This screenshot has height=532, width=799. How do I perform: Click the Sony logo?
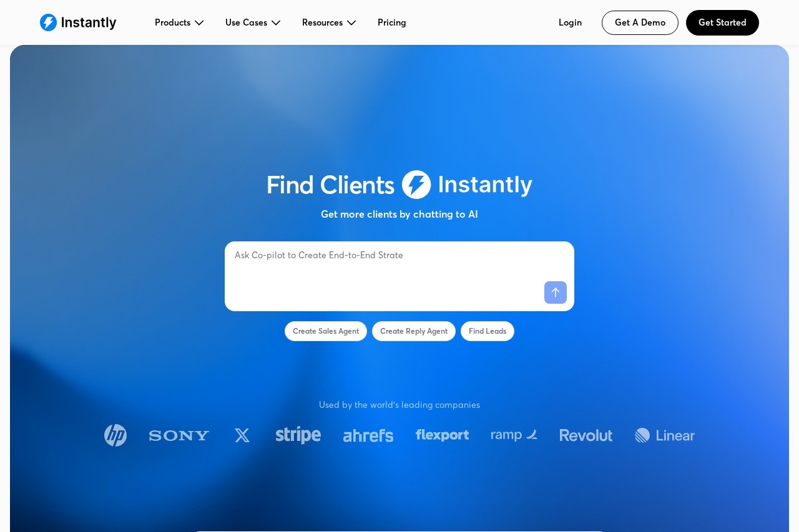tap(179, 435)
